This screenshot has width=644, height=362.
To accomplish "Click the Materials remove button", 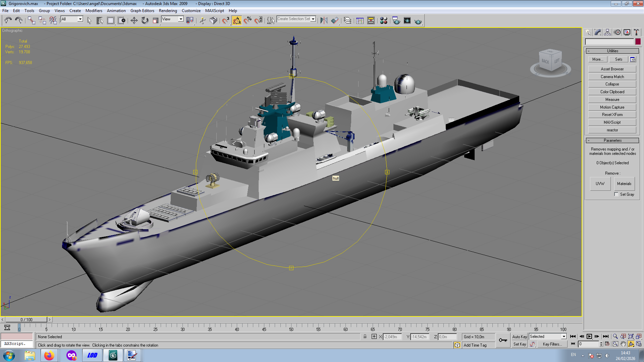I will [624, 184].
